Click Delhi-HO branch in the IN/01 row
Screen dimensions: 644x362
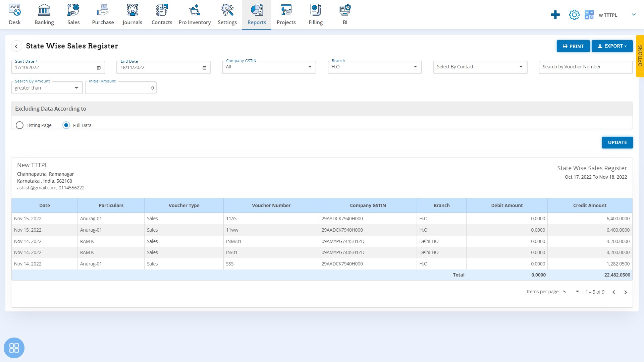pos(429,252)
